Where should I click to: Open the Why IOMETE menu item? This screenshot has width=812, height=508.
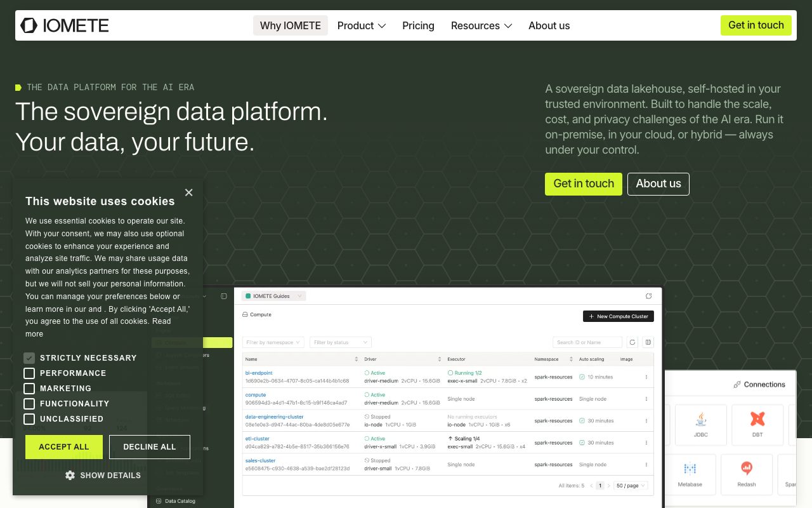point(291,25)
